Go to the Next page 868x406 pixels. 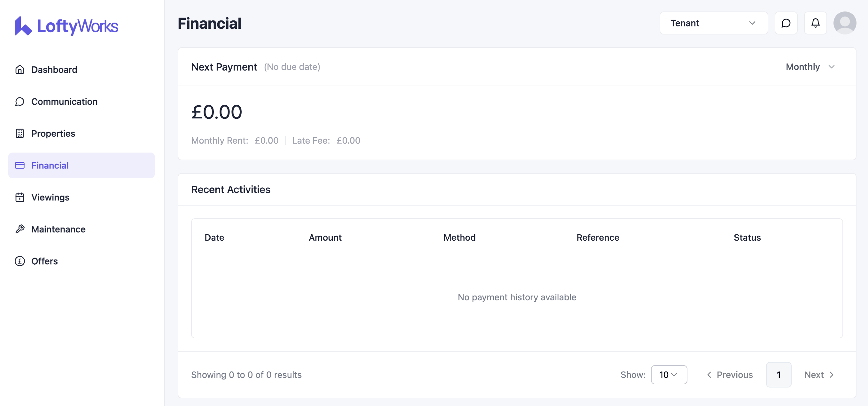819,375
